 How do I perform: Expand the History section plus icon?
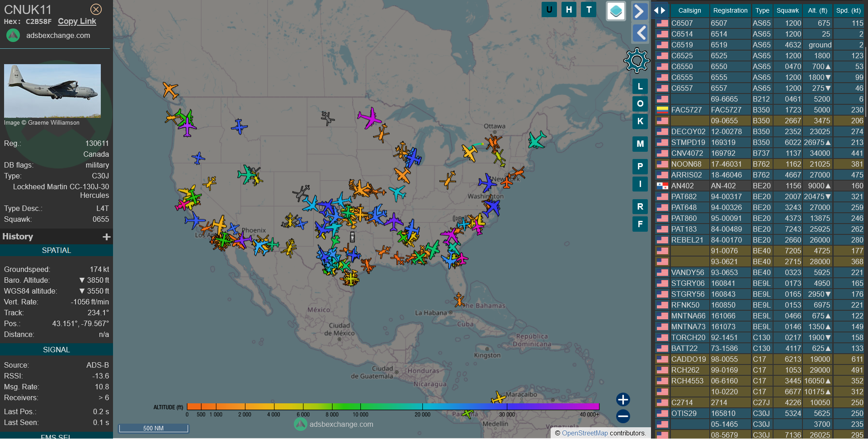click(107, 237)
